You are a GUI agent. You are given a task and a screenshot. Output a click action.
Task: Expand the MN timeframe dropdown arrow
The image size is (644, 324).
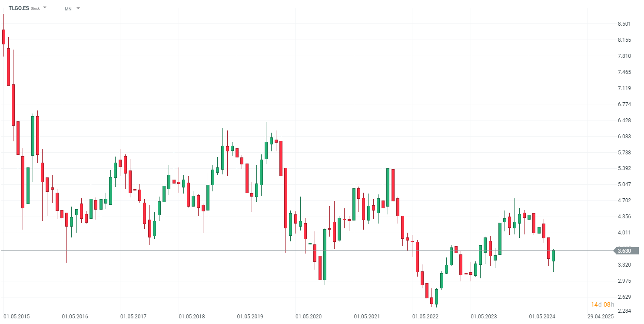click(x=78, y=8)
